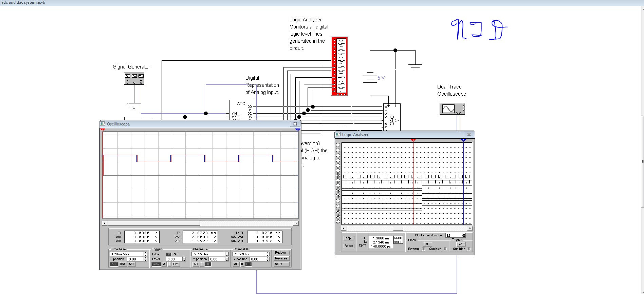The width and height of the screenshot is (644, 294).
Task: Set Channel A coupling to DC
Action: point(208,264)
